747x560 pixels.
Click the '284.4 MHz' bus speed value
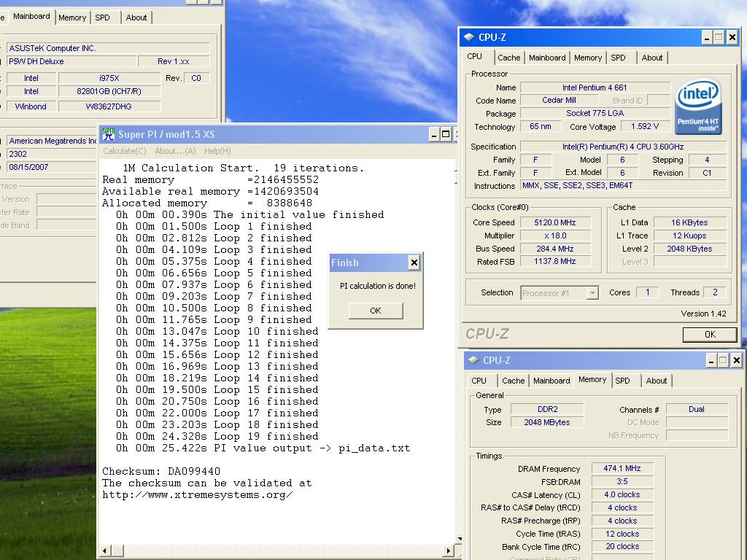[x=555, y=249]
